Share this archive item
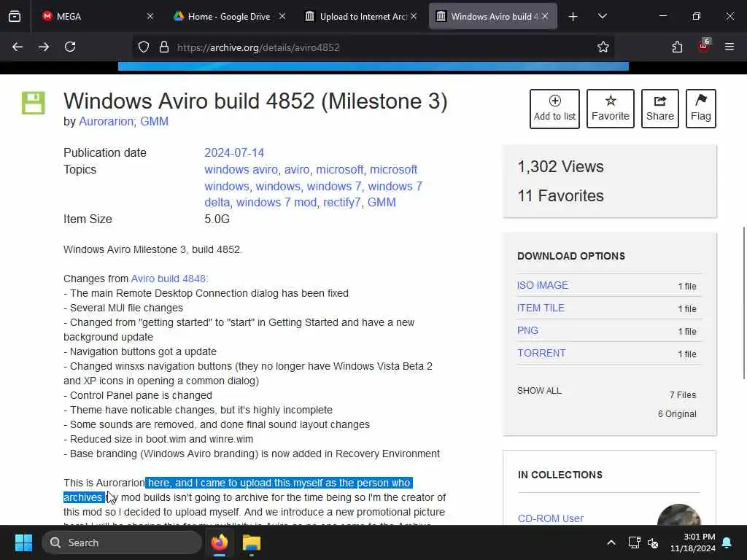This screenshot has width=747, height=560. click(x=659, y=109)
